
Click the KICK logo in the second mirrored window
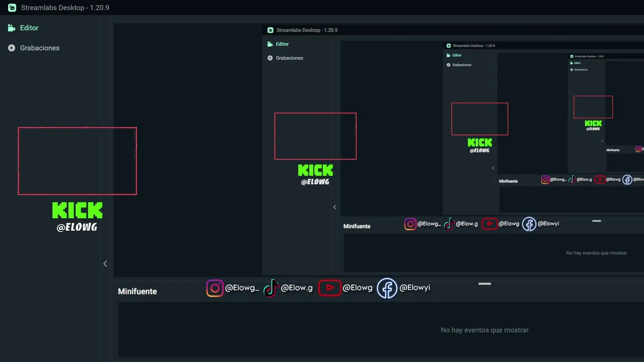480,143
